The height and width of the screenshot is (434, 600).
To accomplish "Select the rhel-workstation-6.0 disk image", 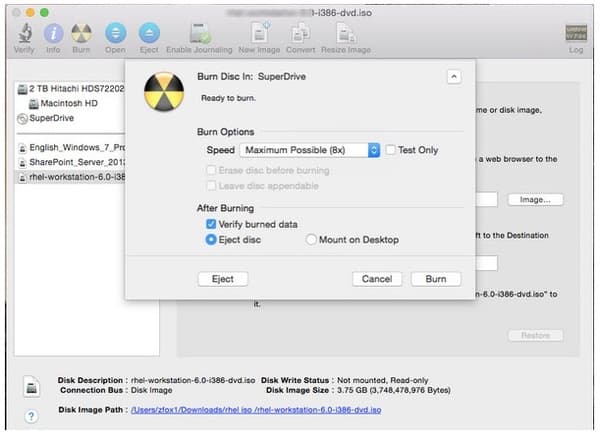I will (x=72, y=177).
